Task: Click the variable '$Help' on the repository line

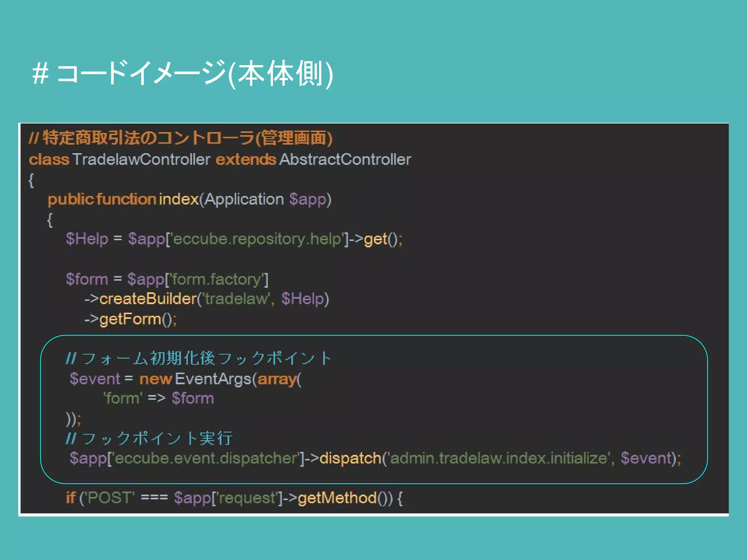Action: [x=87, y=239]
